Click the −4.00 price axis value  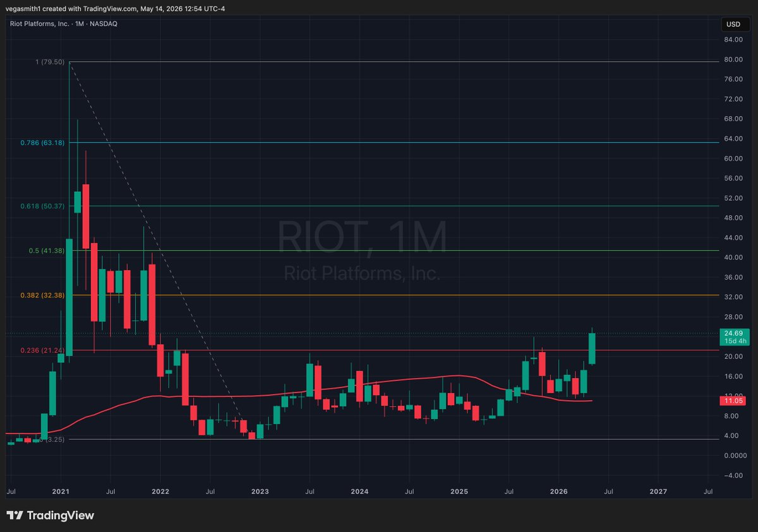pos(733,475)
